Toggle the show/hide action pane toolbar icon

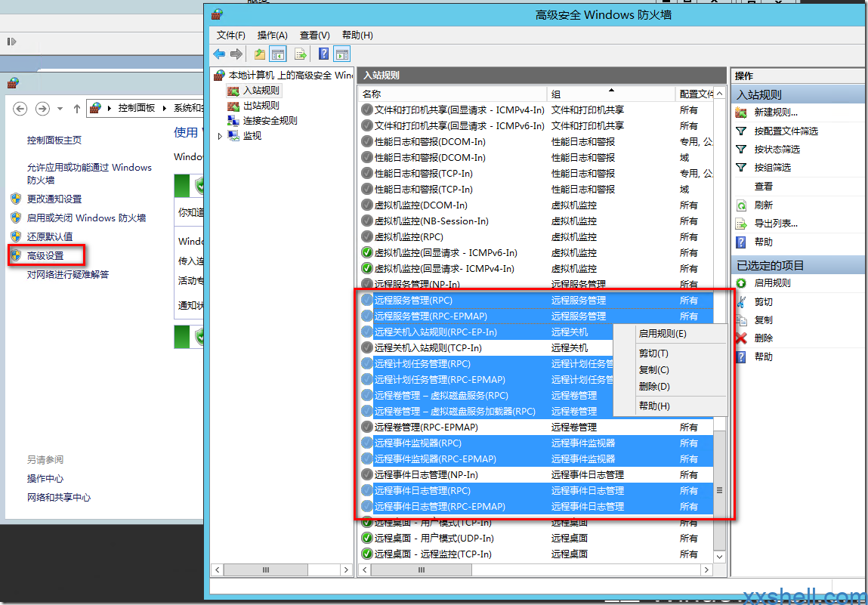(x=343, y=54)
